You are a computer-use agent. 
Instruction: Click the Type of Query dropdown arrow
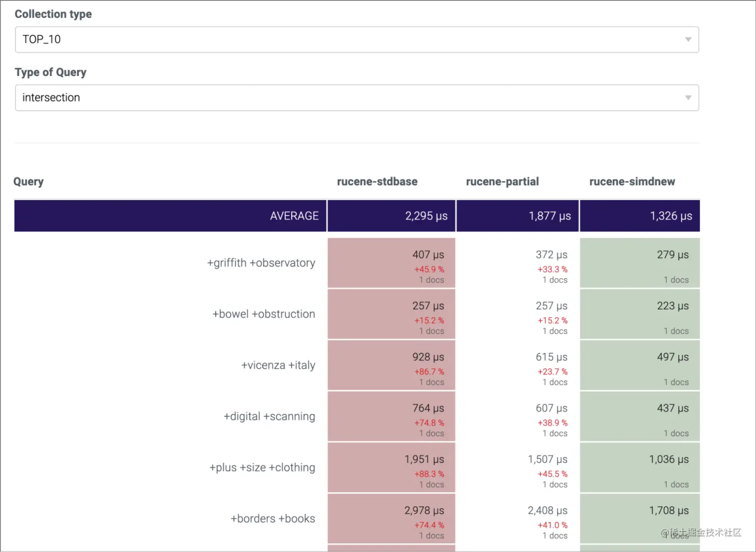(688, 98)
